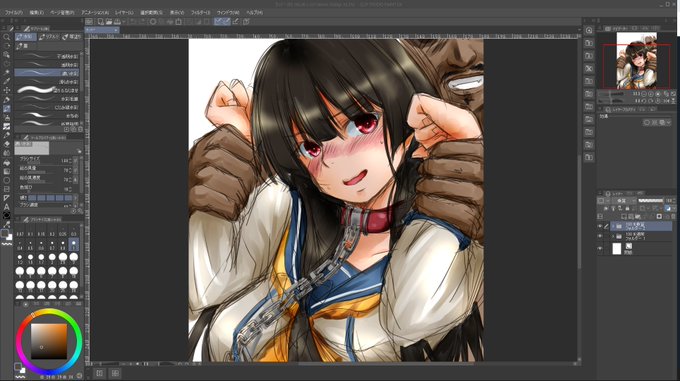Click the Open file icon in command bar

click(109, 22)
